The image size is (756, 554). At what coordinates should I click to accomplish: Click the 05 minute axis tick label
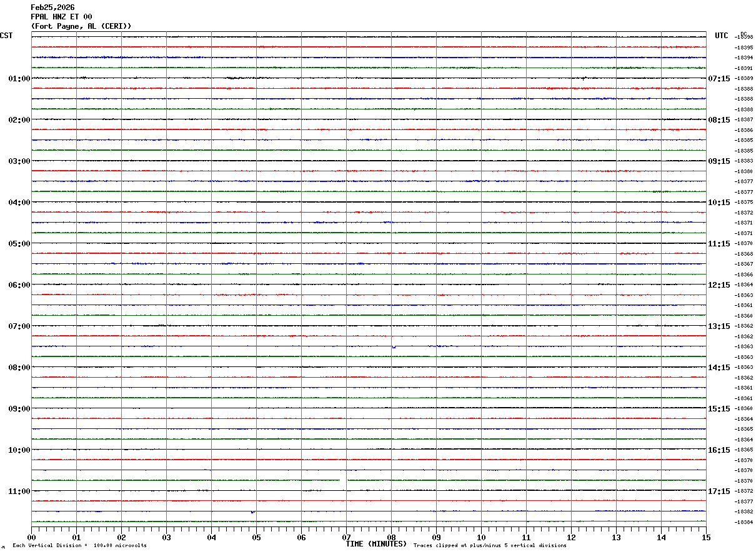(256, 537)
